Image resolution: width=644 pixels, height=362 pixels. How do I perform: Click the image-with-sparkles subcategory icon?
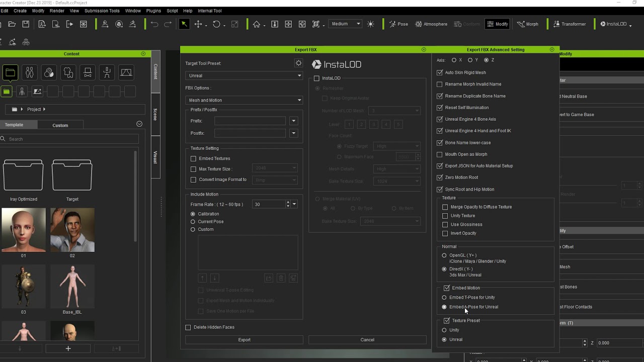pyautogui.click(x=37, y=92)
